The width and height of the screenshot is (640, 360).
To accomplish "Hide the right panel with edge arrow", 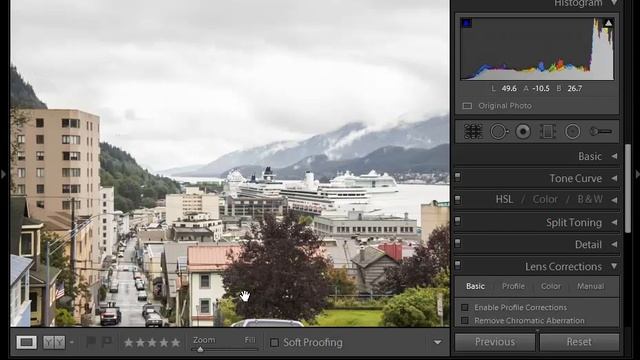I will point(637,174).
